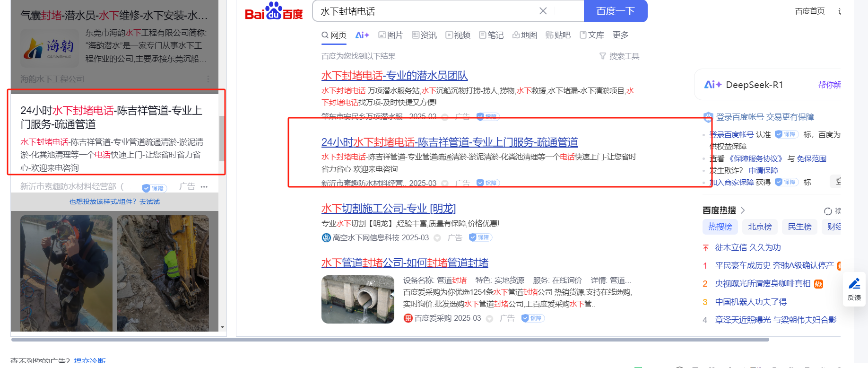Image resolution: width=868 pixels, height=368 pixels.
Task: Select the 热搜榜 hot list tab
Action: pos(720,227)
